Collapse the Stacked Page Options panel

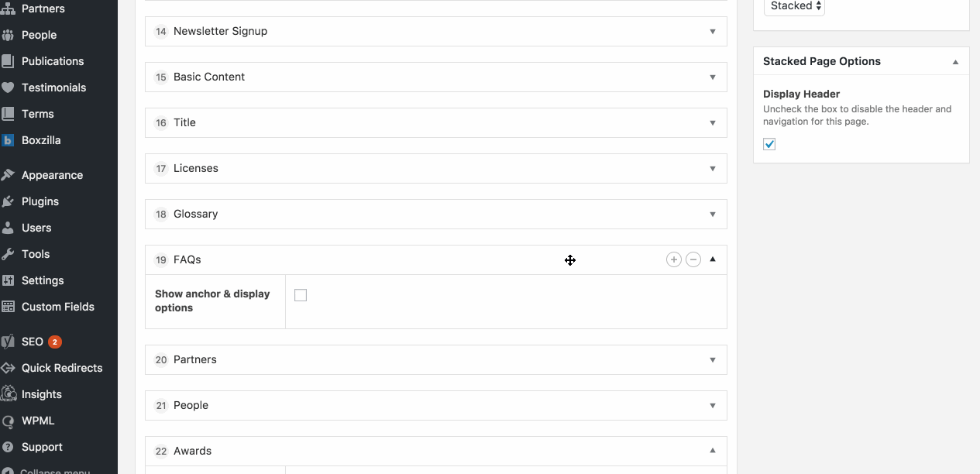[x=955, y=61]
